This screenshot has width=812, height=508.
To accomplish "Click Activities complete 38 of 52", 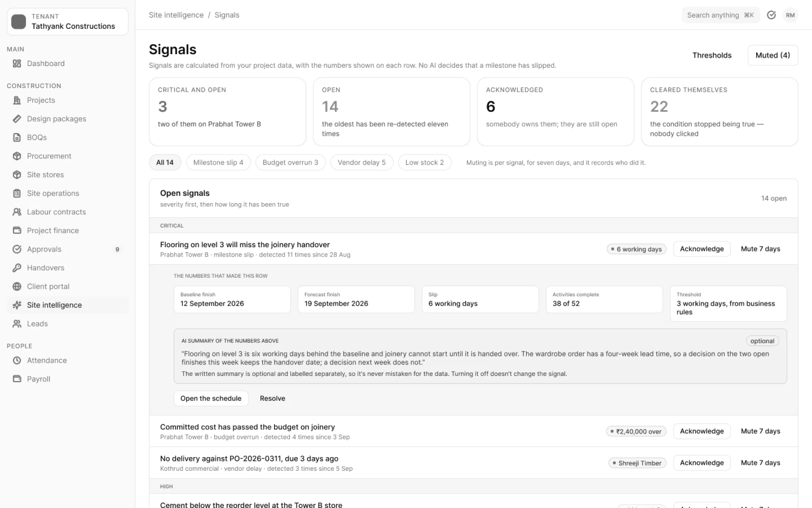I will pyautogui.click(x=604, y=300).
